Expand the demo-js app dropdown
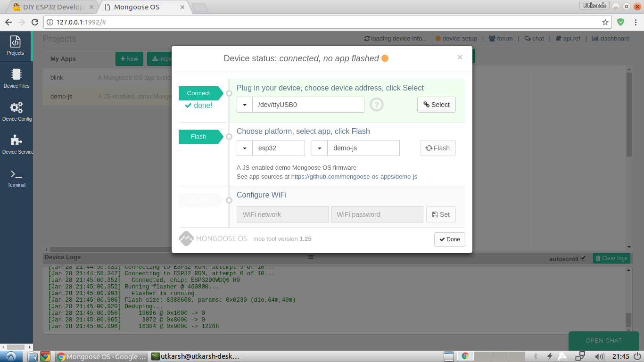This screenshot has height=362, width=644. pyautogui.click(x=320, y=148)
